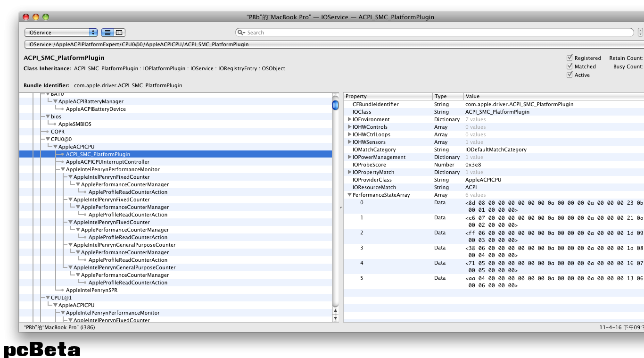The image size is (644, 358).
Task: Collapse the CPU0@0 tree node
Action: click(48, 139)
